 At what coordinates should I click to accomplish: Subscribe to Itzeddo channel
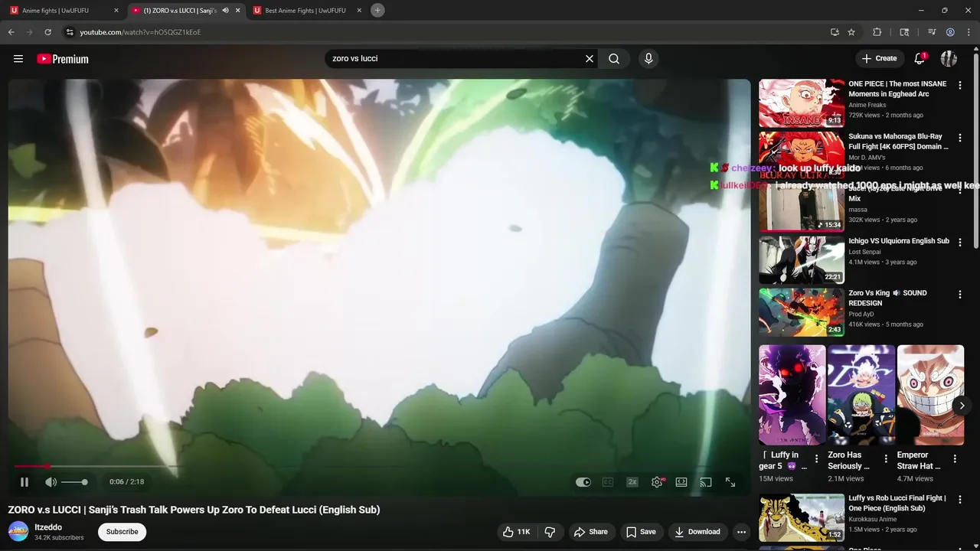[122, 532]
